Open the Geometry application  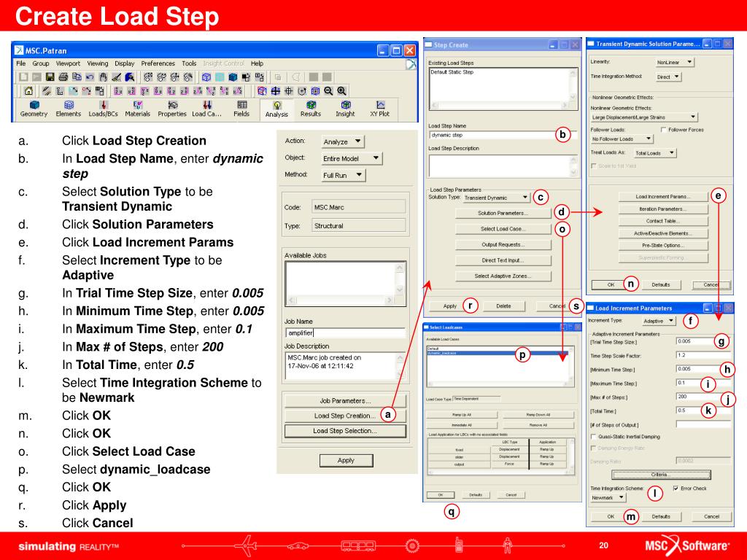click(34, 109)
